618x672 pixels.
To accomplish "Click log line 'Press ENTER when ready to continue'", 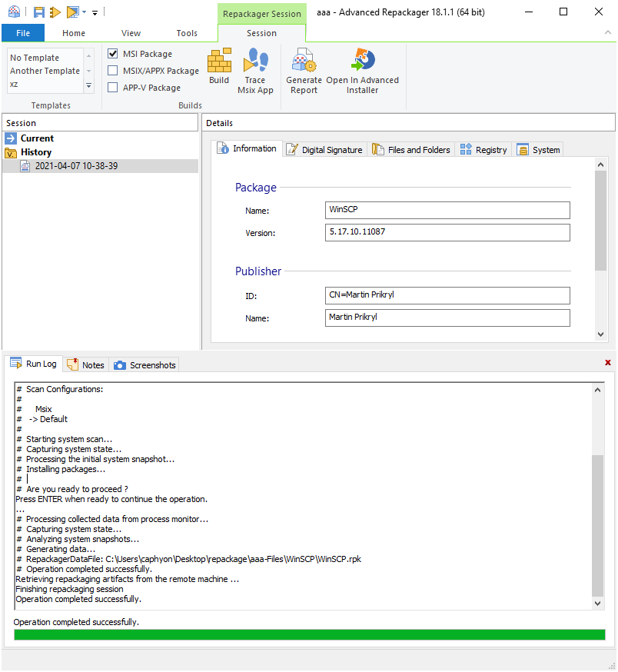I will 111,499.
